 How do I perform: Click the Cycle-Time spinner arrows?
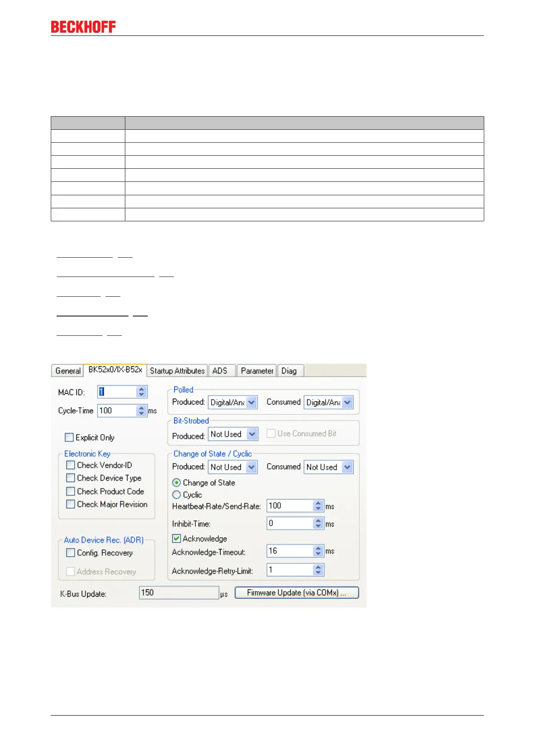point(141,410)
